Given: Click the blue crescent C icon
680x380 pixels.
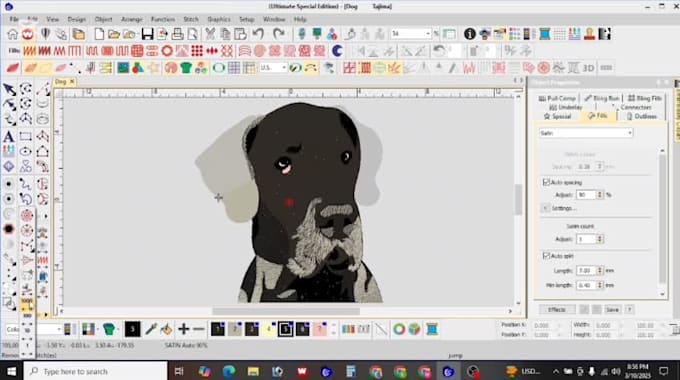Looking at the screenshot, I should tap(337, 51).
